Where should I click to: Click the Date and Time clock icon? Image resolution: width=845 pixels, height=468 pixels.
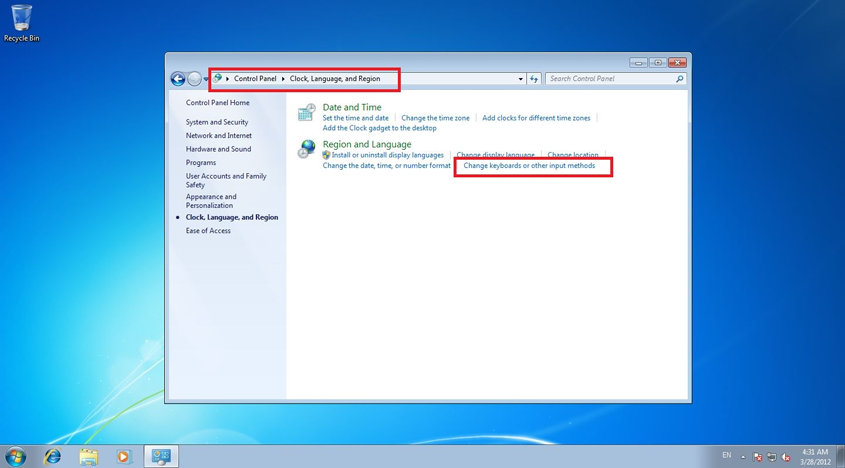click(307, 112)
